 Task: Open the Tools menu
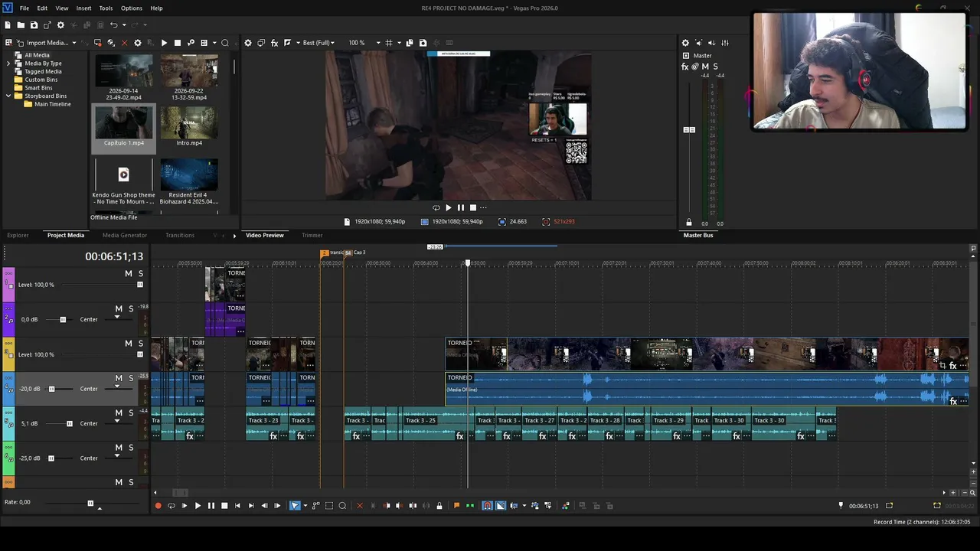coord(106,8)
